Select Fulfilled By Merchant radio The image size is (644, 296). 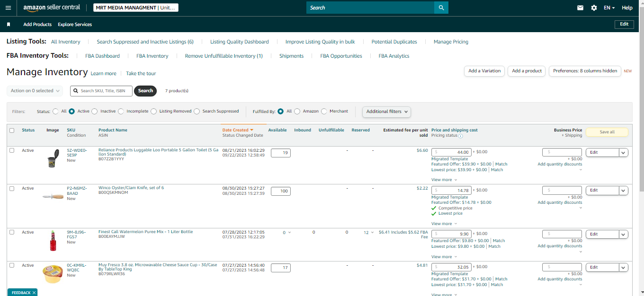324,112
